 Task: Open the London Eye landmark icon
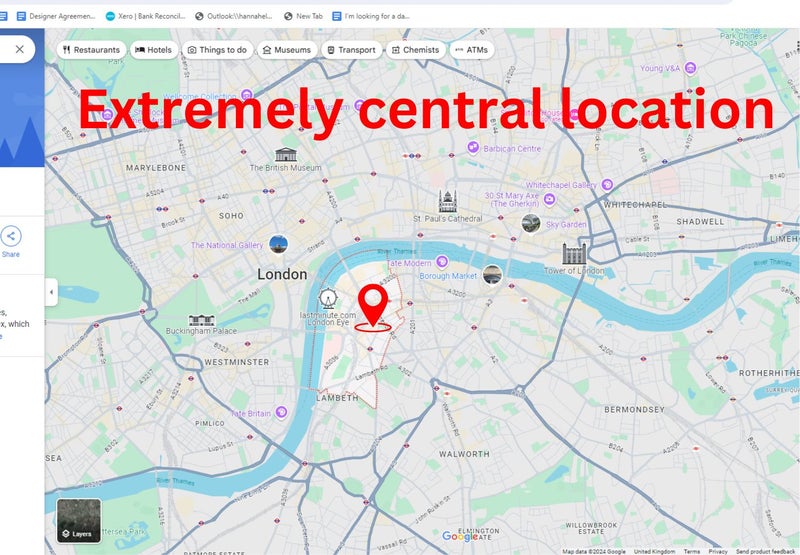[x=328, y=299]
